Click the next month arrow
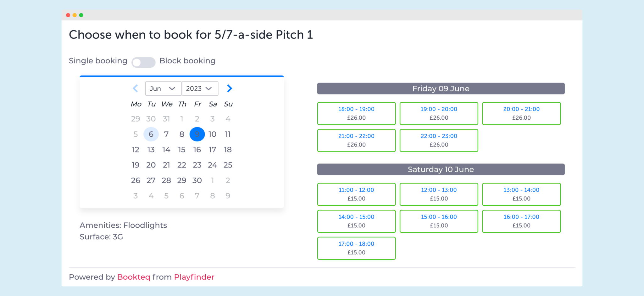Screen dimensions: 644x296 point(229,88)
